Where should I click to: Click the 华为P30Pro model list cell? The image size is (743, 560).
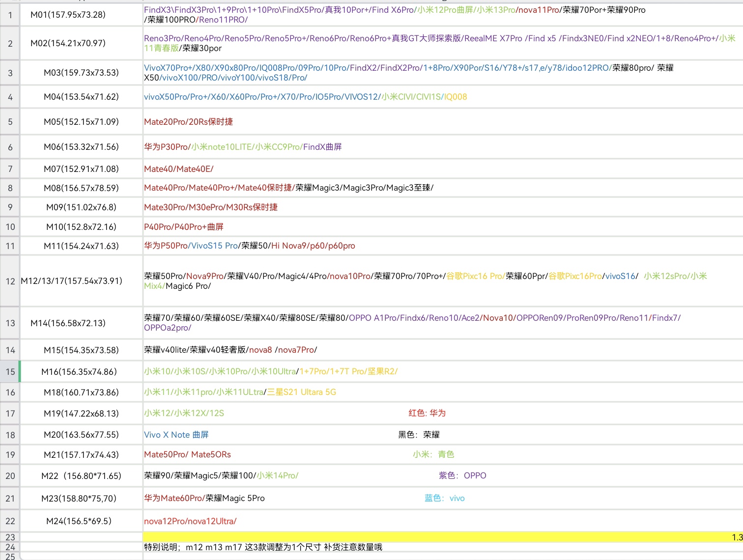click(442, 147)
